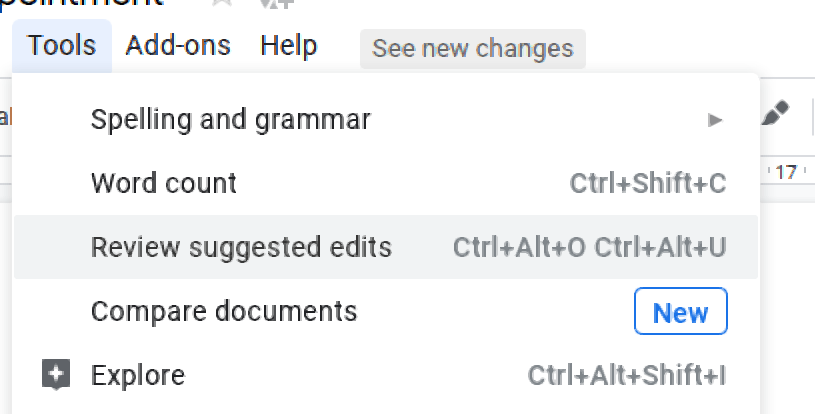Click the Ctrl+Alt+Shift+I shortcut label
815x414 pixels.
coord(626,375)
